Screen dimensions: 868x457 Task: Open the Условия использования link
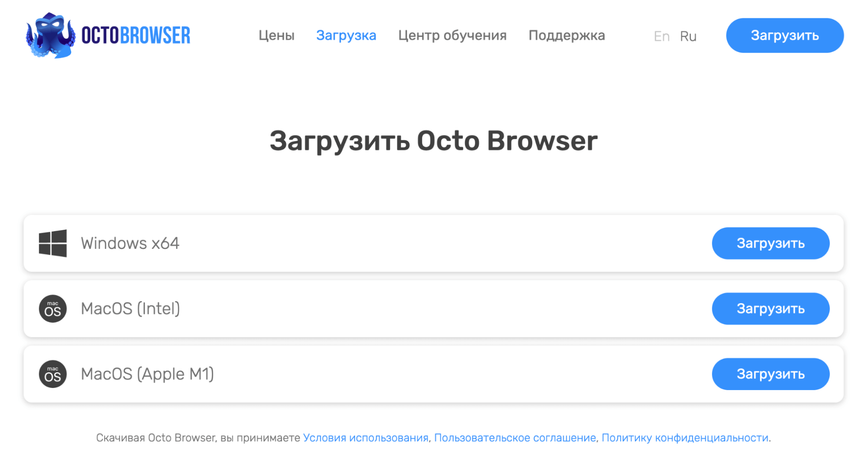(365, 437)
